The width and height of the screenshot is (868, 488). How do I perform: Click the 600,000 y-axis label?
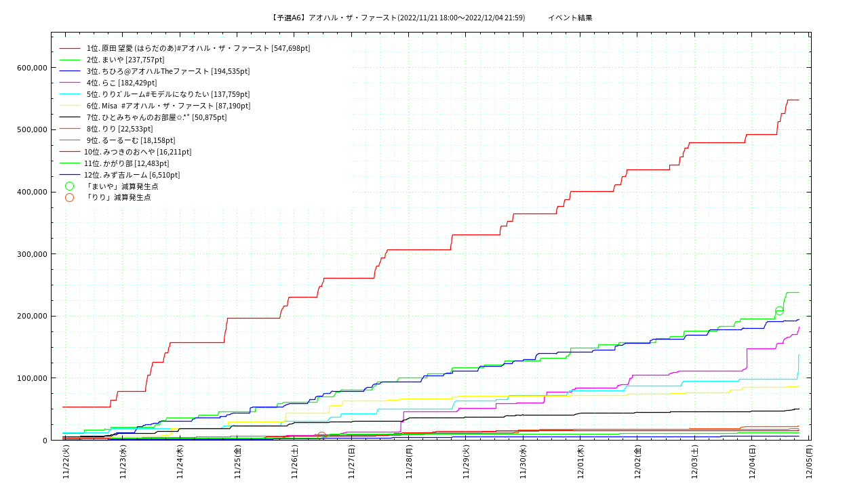coord(32,68)
